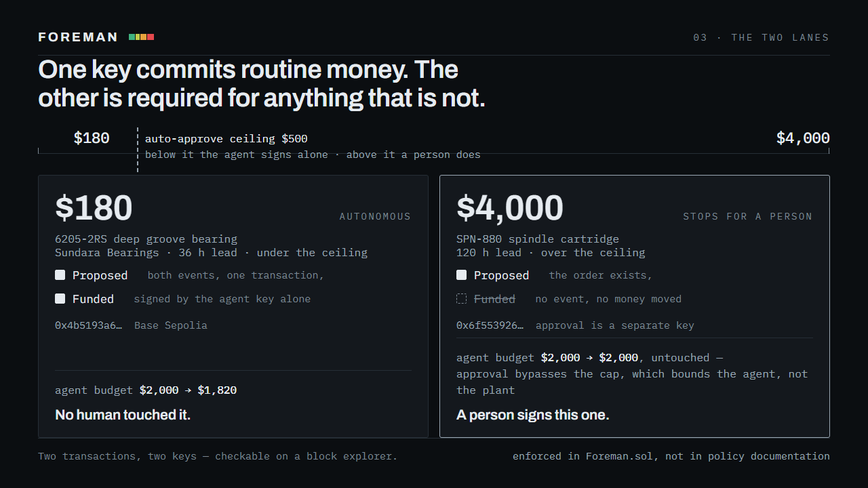Click the $4,000 marker on the scale
The image size is (868, 488).
803,138
